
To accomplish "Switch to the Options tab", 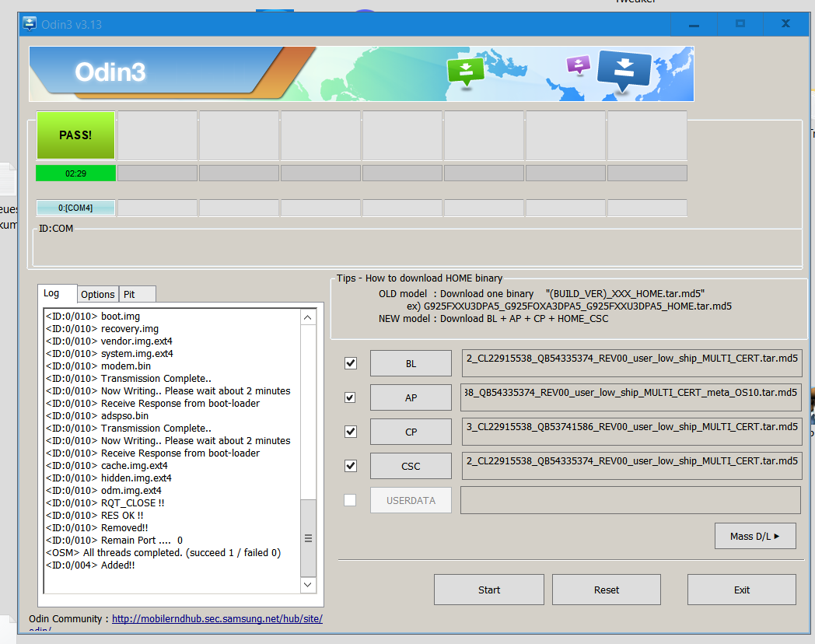I will coord(98,294).
